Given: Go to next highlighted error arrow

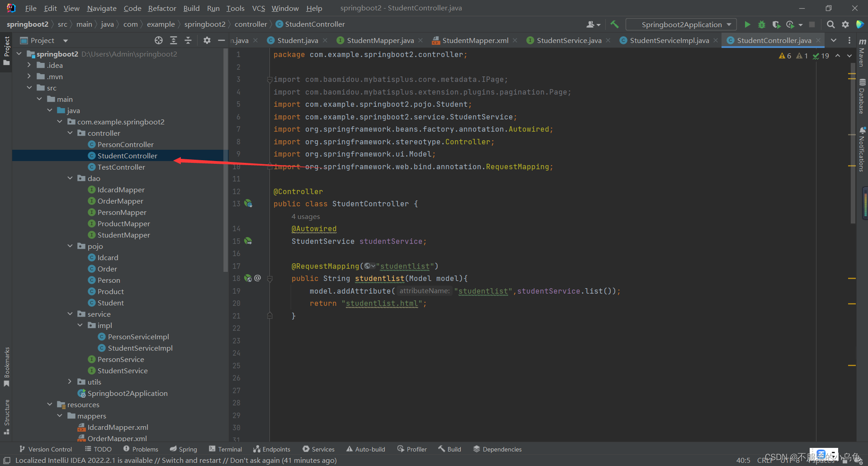Looking at the screenshot, I should [849, 56].
